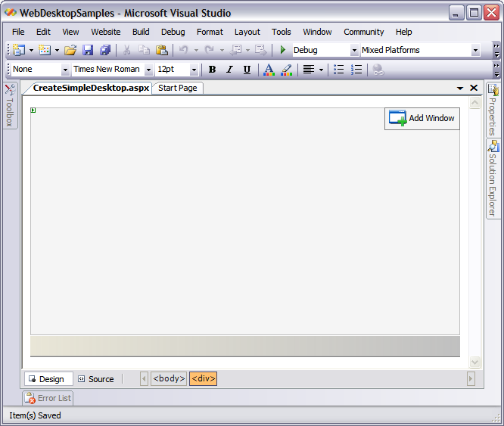Click the Justify alignment icon

(x=309, y=70)
